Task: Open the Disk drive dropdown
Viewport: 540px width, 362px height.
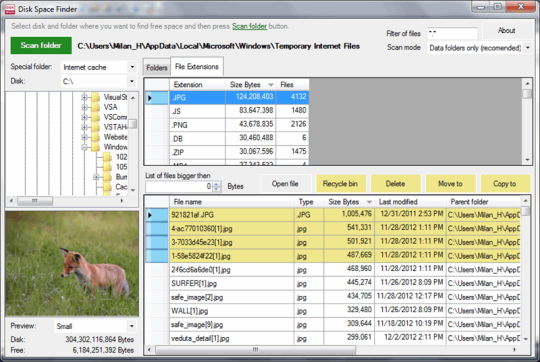Action: tap(132, 81)
